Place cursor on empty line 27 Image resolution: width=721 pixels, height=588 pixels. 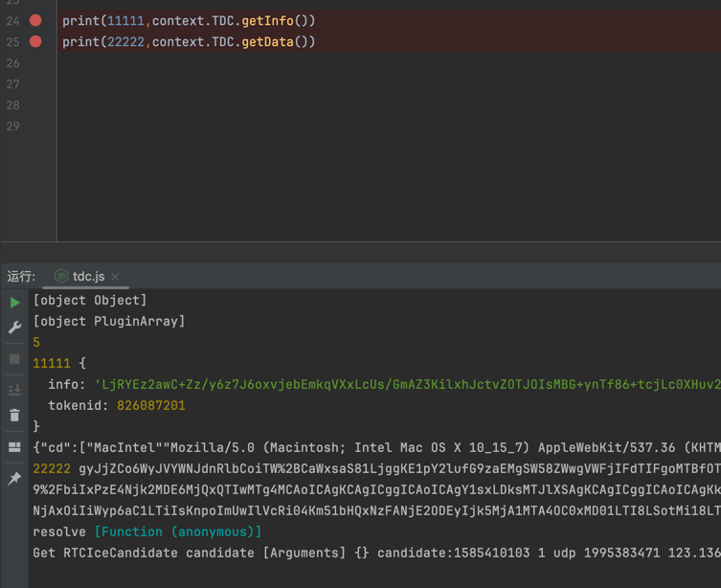tap(287, 84)
